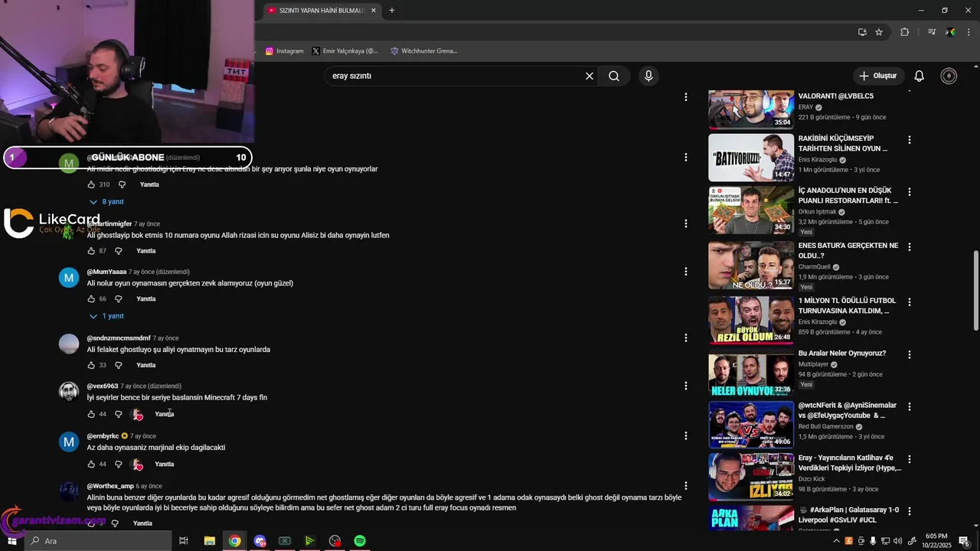Bookmark this page with the star icon
This screenshot has height=551, width=980.
coord(879,32)
